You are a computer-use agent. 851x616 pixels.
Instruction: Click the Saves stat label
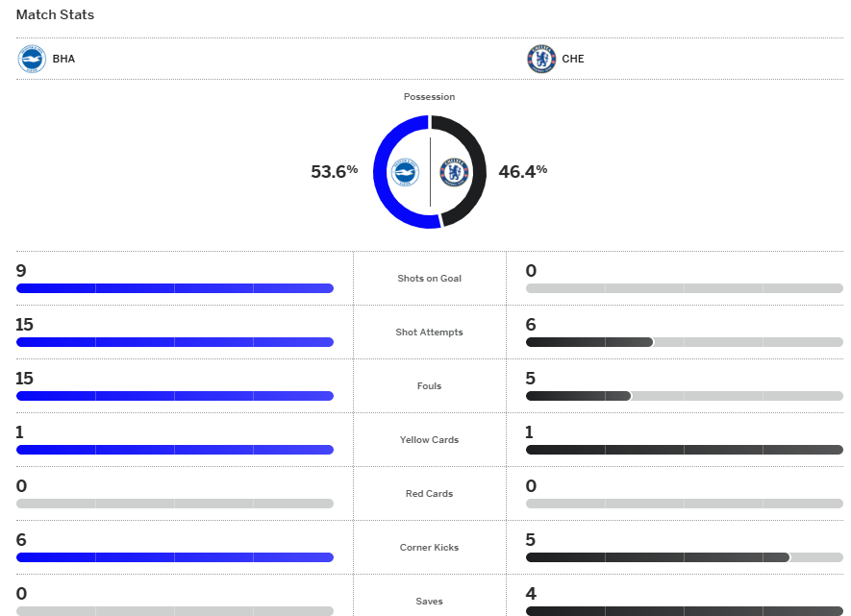[x=430, y=602]
